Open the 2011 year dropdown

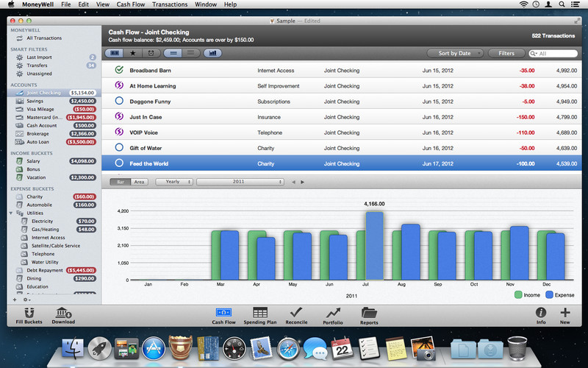pyautogui.click(x=240, y=182)
